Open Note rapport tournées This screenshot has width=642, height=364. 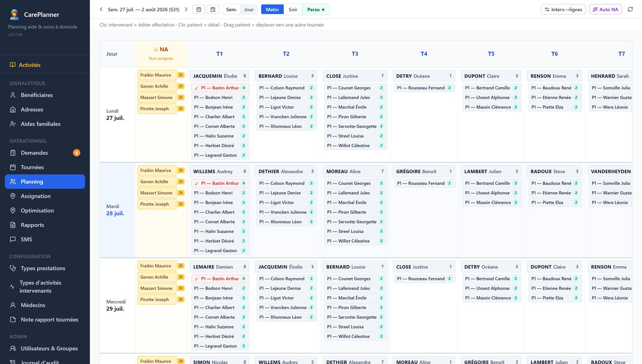tap(45, 320)
